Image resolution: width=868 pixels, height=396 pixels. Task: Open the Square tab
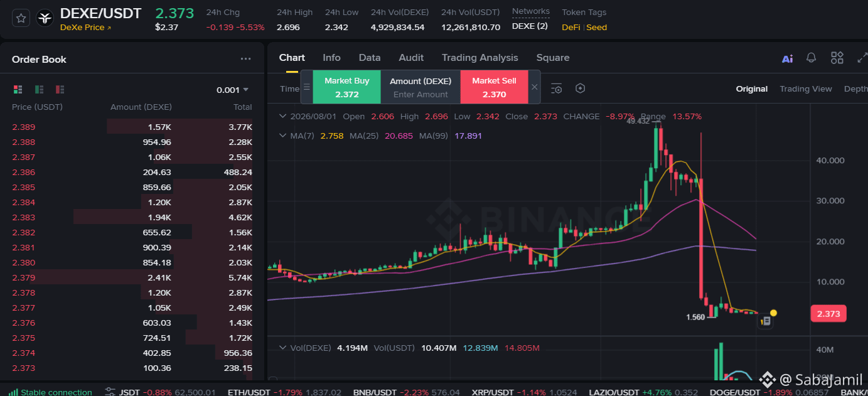pyautogui.click(x=553, y=58)
